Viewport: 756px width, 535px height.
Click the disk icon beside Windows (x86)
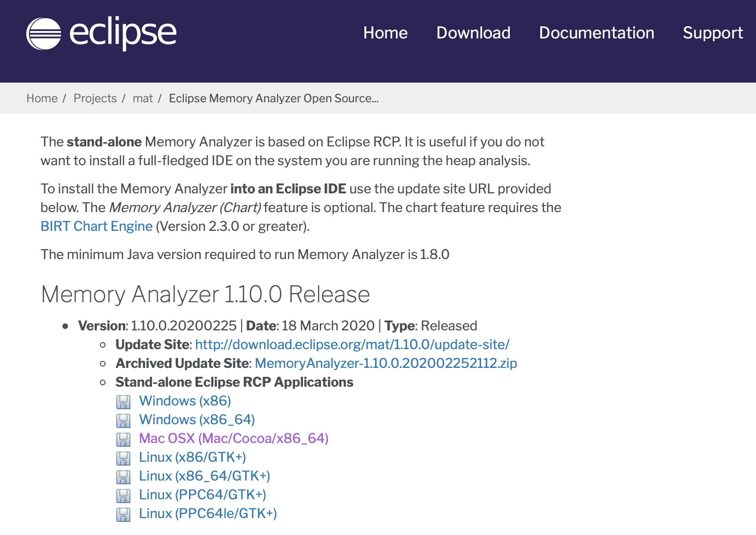pyautogui.click(x=123, y=402)
